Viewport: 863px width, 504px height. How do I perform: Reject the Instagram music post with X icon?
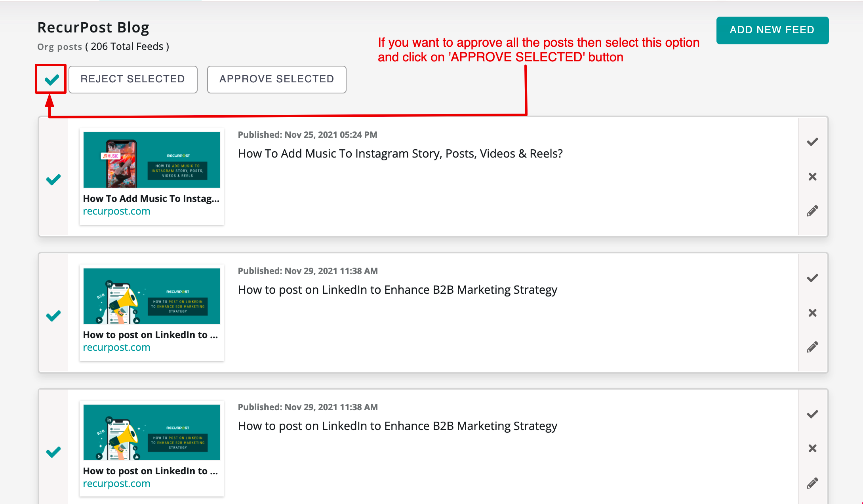[x=812, y=177]
